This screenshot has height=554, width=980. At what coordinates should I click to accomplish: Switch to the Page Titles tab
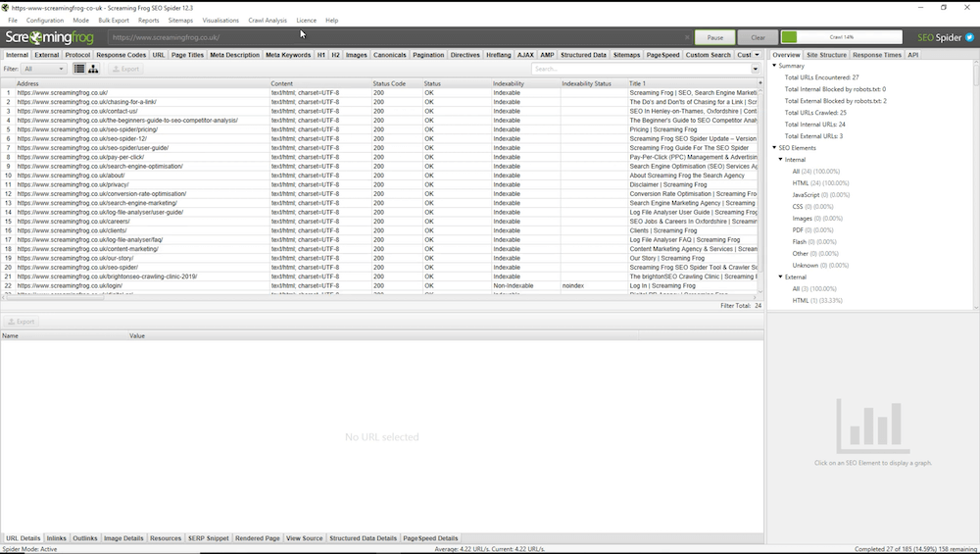point(187,55)
